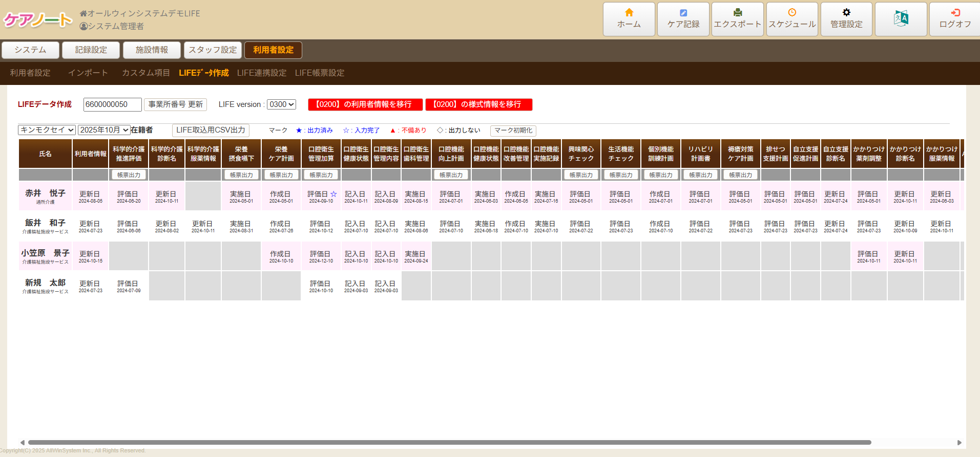The height and width of the screenshot is (457, 980).
Task: Expand the LIFE version dropdown
Action: (x=281, y=104)
